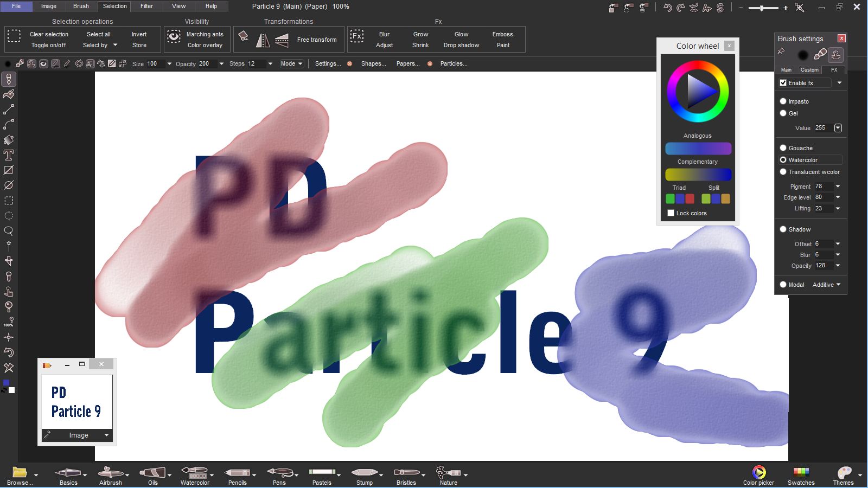Select the straight line drawing tool

pos(9,110)
